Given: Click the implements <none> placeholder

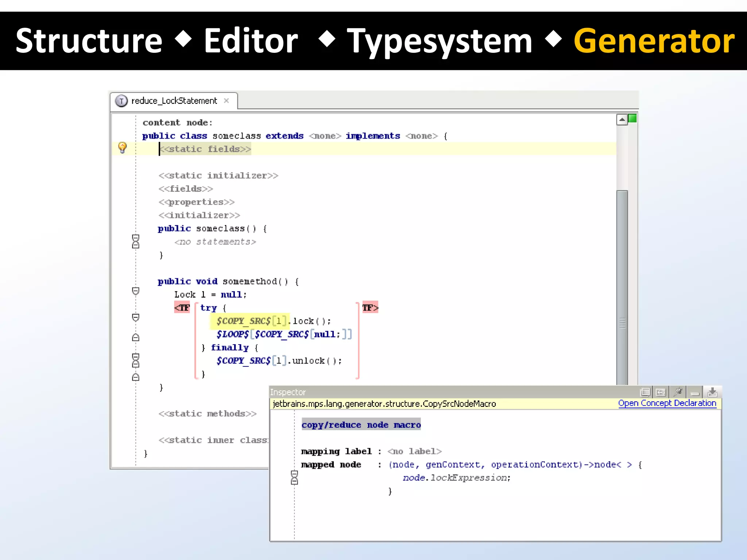Looking at the screenshot, I should click(422, 136).
